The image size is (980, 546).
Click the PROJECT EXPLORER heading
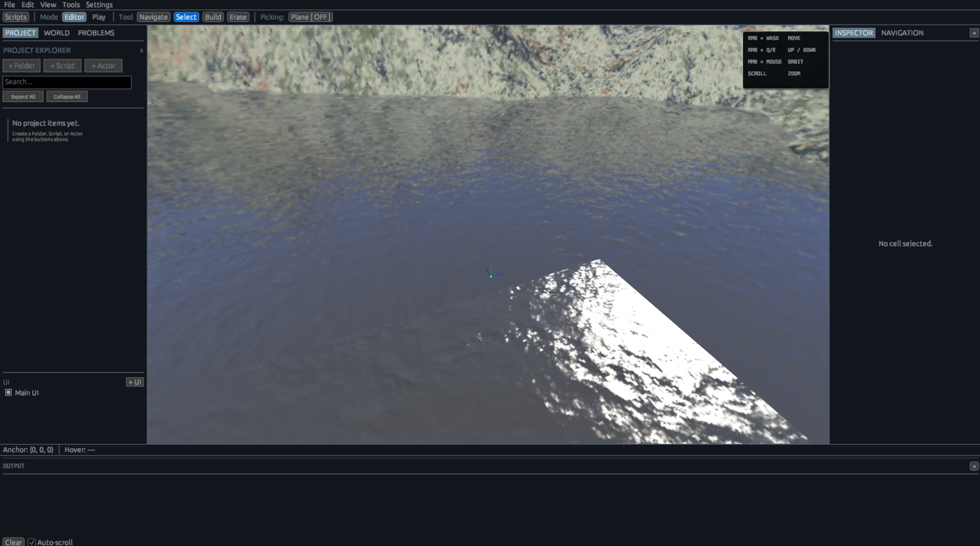(37, 50)
